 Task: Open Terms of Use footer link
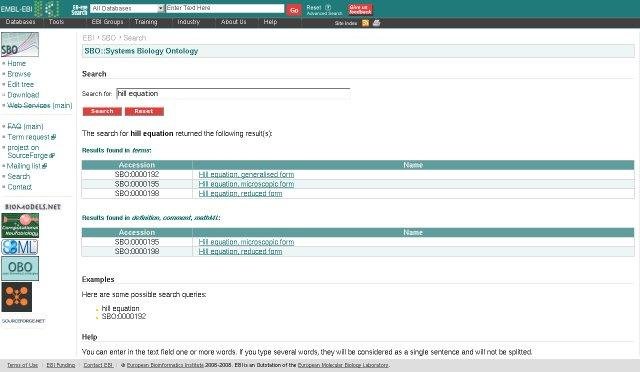(22, 365)
